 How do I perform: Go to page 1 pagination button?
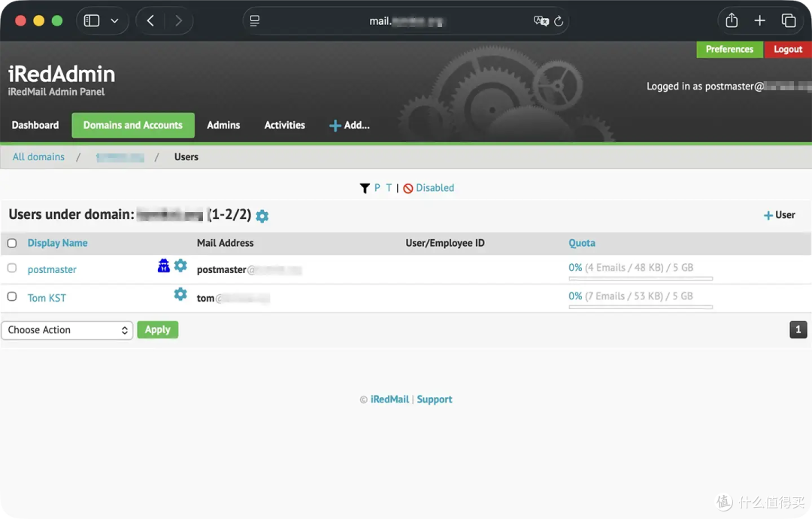[798, 329]
